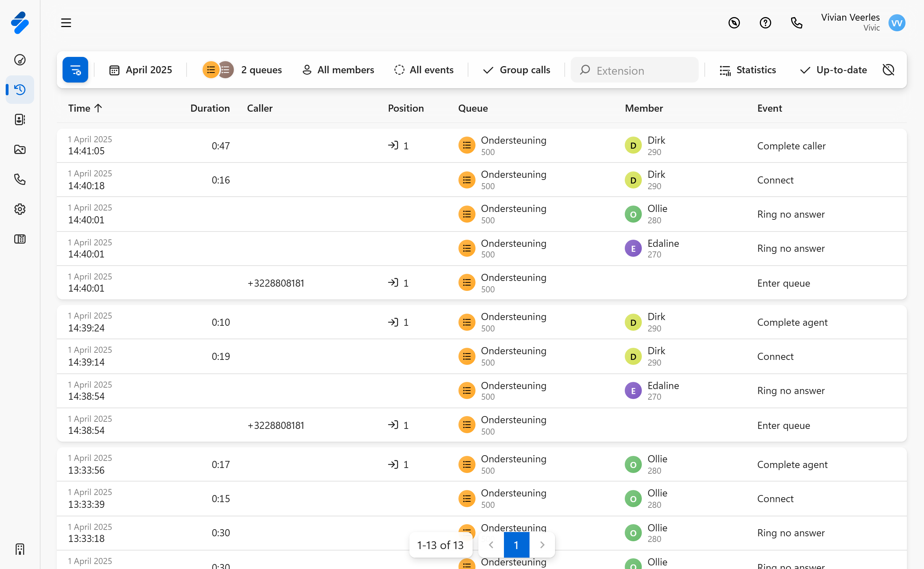This screenshot has height=569, width=924.
Task: Toggle the Group calls option
Action: [517, 70]
